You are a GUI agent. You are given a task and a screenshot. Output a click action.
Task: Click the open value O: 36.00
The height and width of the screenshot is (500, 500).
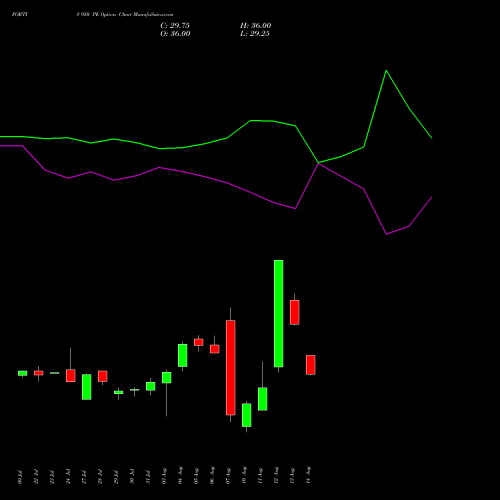click(175, 34)
